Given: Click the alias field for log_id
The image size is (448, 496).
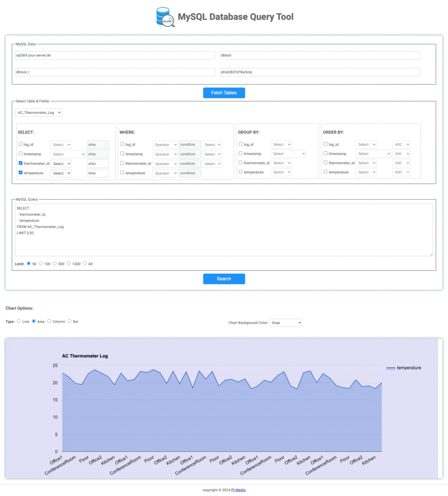Looking at the screenshot, I should [x=98, y=144].
